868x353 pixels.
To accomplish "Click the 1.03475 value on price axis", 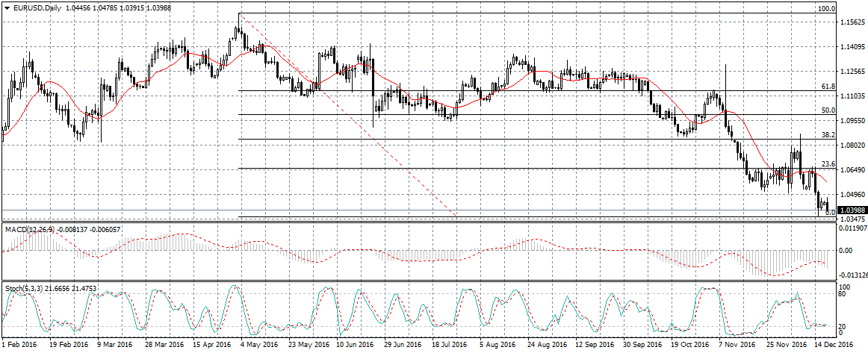I will [x=852, y=219].
